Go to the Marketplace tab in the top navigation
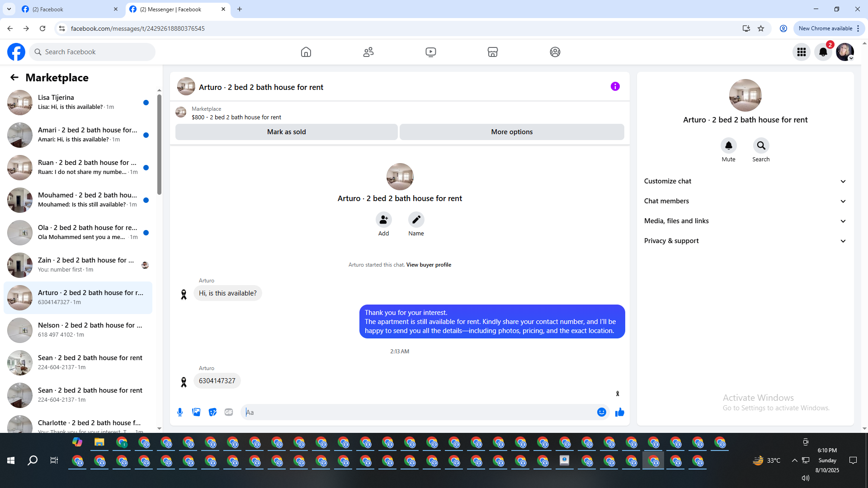This screenshot has height=488, width=868. 492,52
